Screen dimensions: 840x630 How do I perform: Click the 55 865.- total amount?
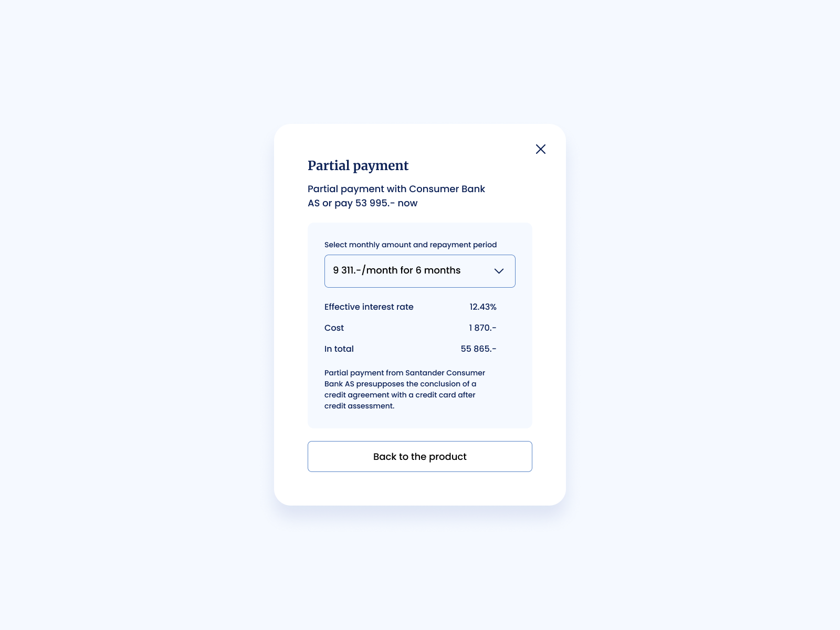pos(479,349)
